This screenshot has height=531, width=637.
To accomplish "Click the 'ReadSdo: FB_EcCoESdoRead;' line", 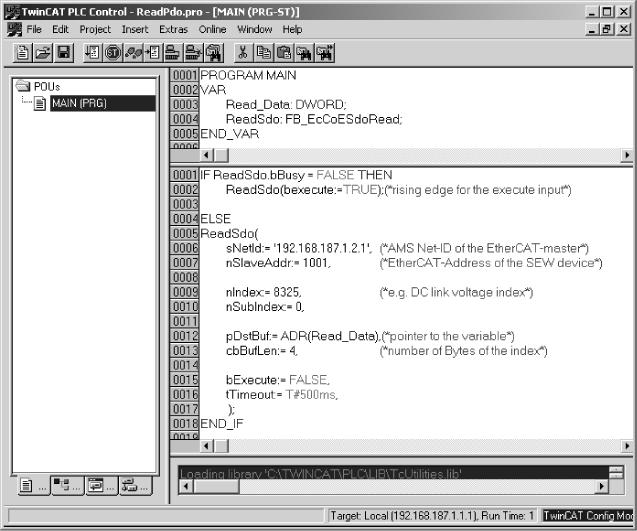I will point(314,119).
